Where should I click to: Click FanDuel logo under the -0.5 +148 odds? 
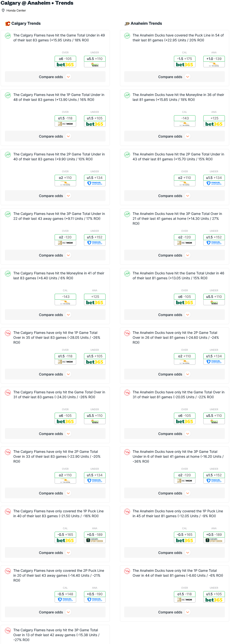point(65,600)
